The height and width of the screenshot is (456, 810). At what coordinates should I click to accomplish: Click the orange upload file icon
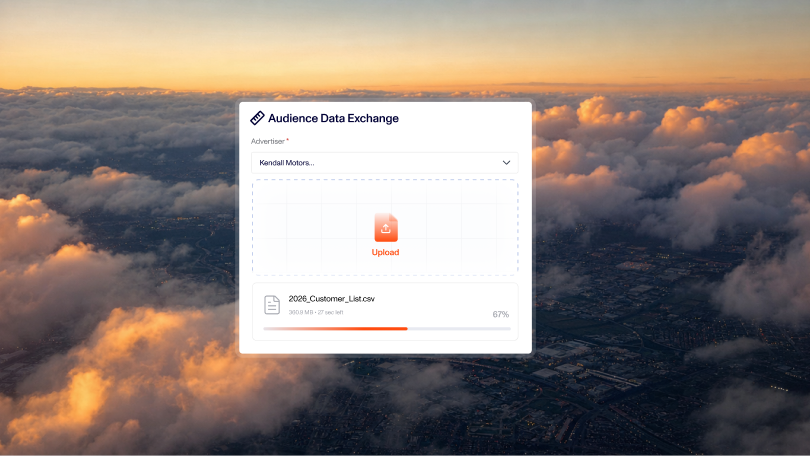[386, 227]
